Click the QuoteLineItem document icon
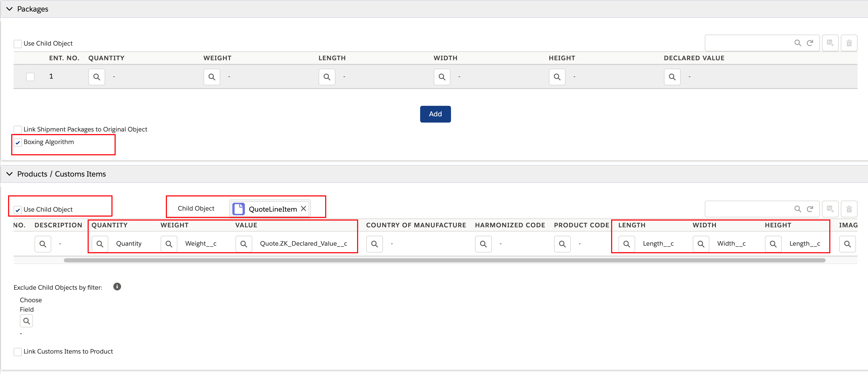 tap(239, 209)
